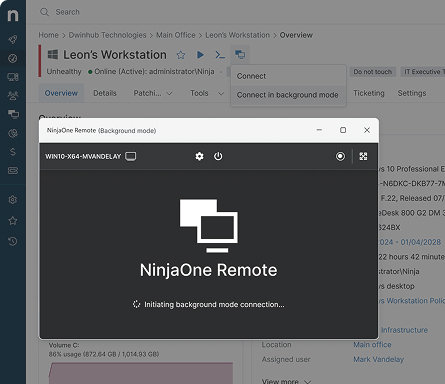Open the ticketing sidebar icon
Viewport: 445px width, 384px height.
click(13, 171)
